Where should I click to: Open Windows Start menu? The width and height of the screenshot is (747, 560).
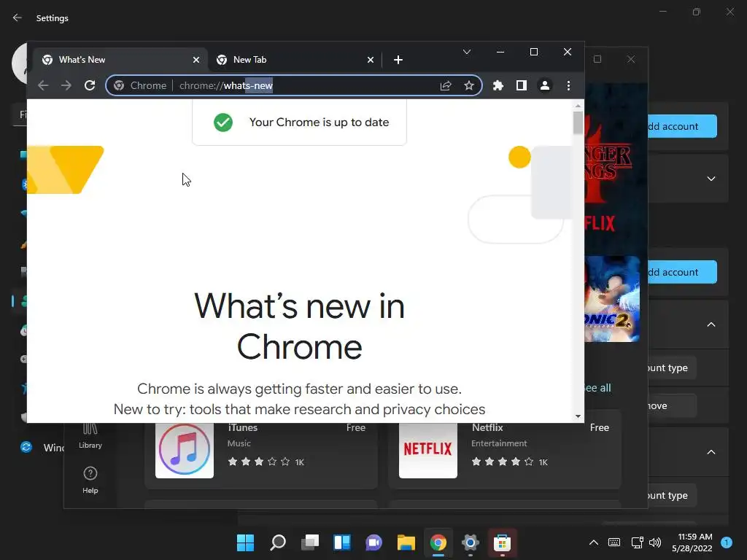pyautogui.click(x=245, y=542)
